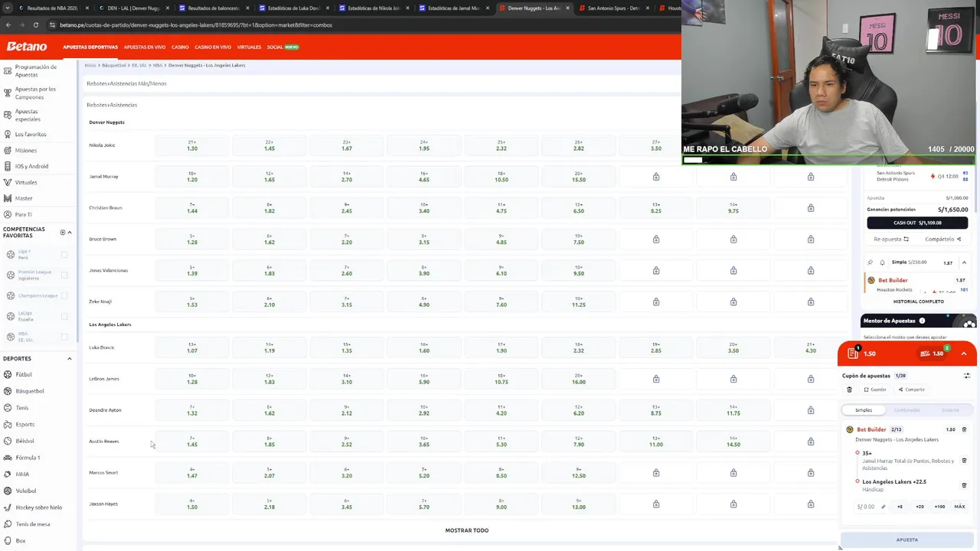The image size is (980, 551).
Task: Check the Liga 1 Perú checkbox
Action: (x=64, y=254)
